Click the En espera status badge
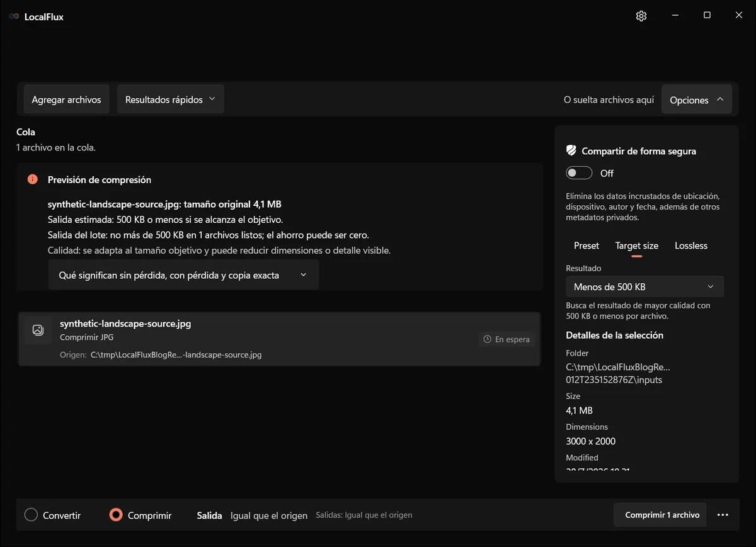The width and height of the screenshot is (756, 547). pyautogui.click(x=507, y=339)
